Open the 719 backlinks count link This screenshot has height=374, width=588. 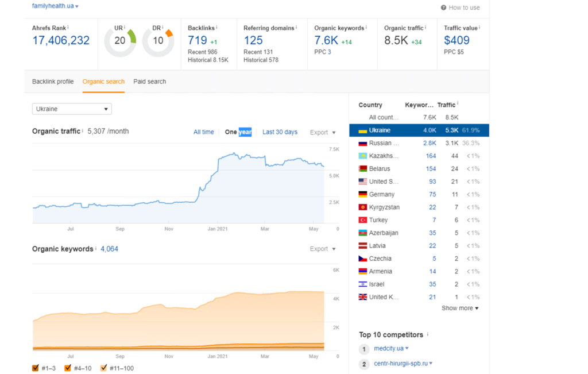pos(198,40)
